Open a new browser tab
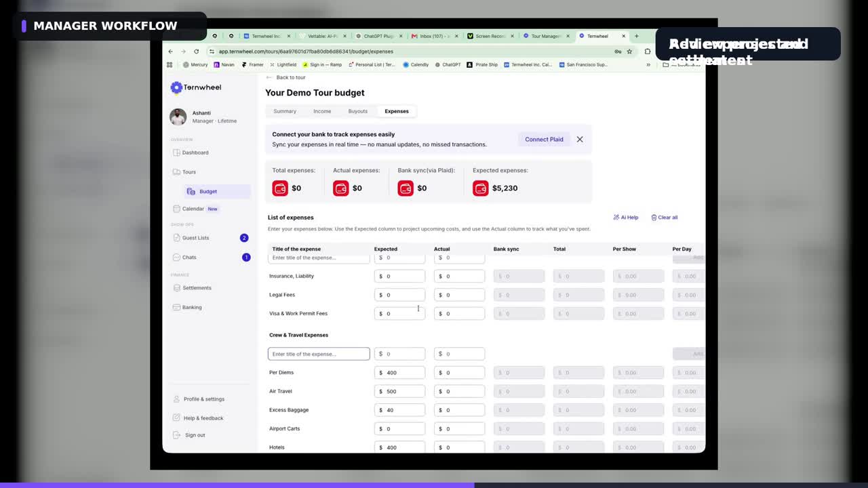The width and height of the screenshot is (868, 488). 636,36
